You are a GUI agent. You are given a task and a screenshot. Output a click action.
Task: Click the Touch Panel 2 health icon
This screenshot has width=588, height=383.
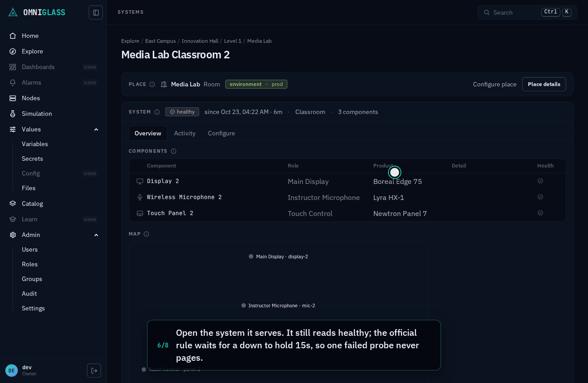[x=540, y=213]
